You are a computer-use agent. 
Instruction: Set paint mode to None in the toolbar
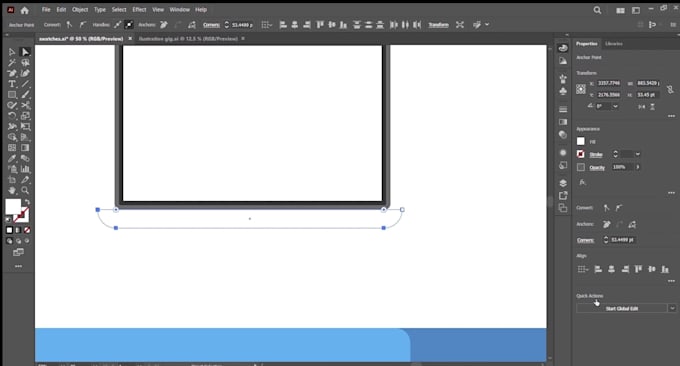click(27, 230)
